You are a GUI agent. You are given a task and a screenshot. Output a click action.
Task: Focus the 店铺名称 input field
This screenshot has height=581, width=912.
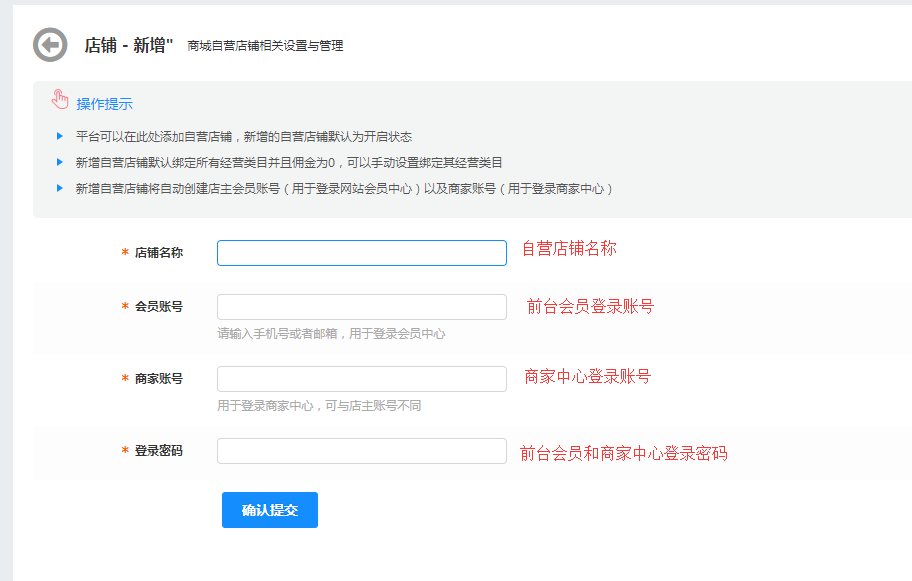(x=361, y=253)
